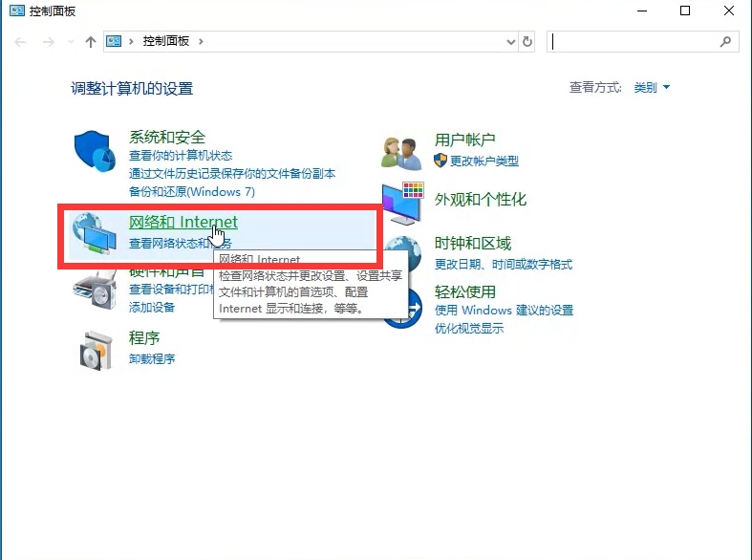
Task: Click the 网络和 Internet globe icon
Action: pyautogui.click(x=95, y=232)
